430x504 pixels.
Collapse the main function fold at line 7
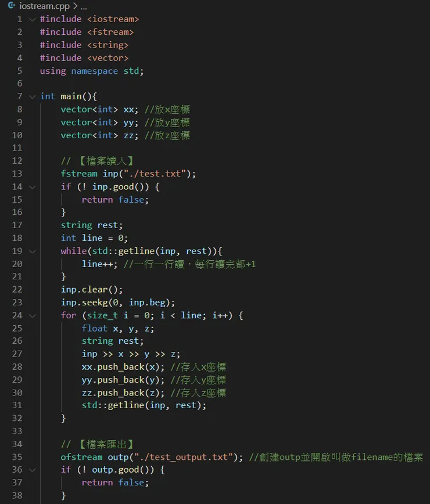click(x=32, y=97)
